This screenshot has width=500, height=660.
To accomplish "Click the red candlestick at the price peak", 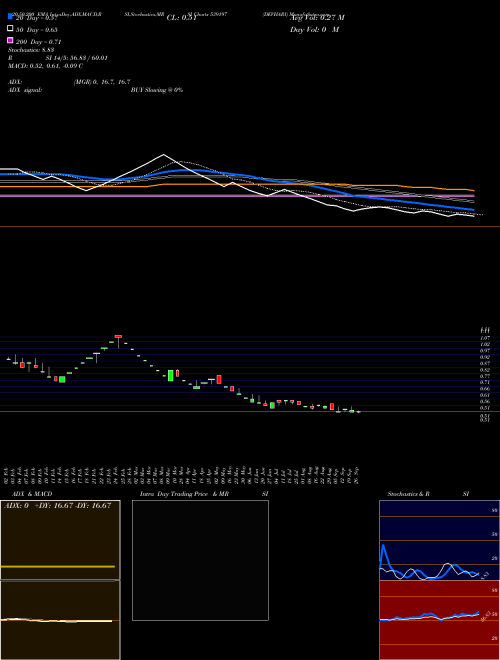I will (x=118, y=336).
